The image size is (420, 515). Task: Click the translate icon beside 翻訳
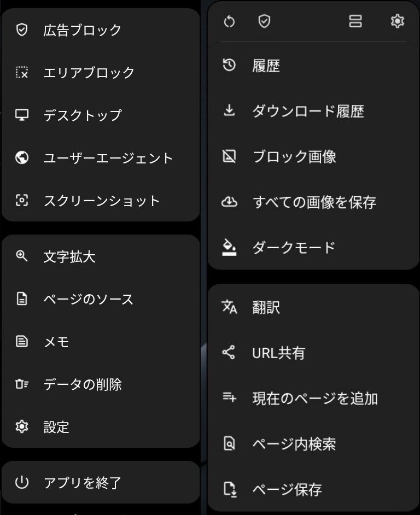229,307
